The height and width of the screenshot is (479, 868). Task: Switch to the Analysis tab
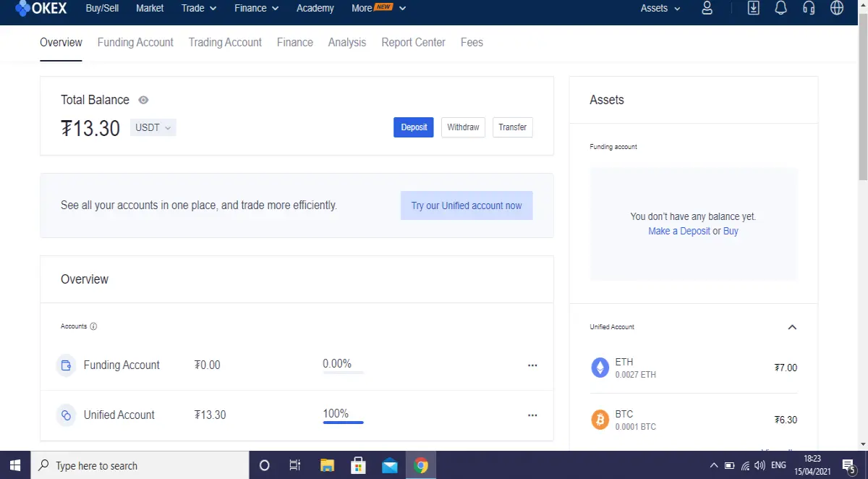347,43
